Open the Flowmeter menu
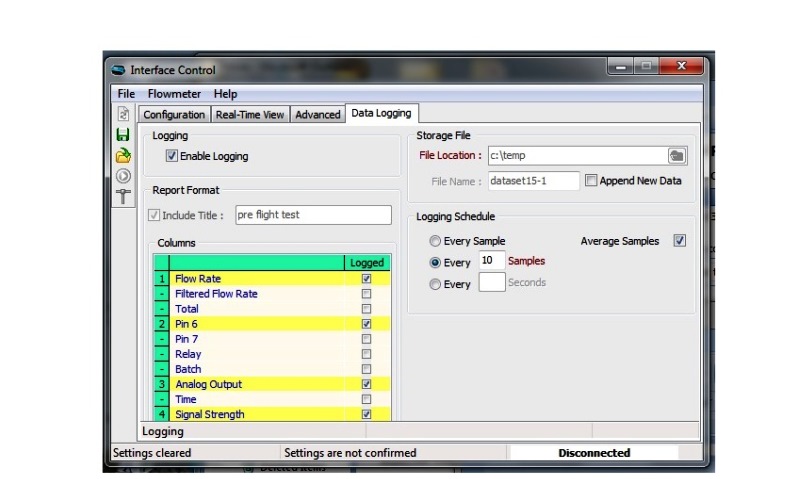 174,94
